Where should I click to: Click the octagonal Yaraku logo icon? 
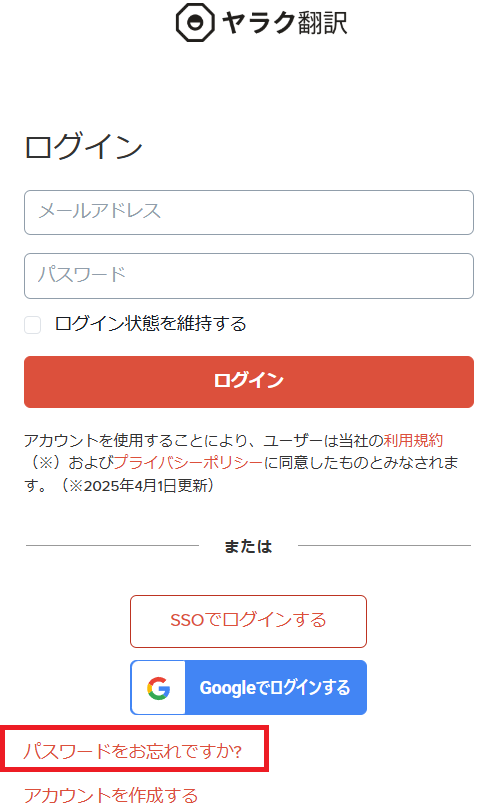point(195,23)
